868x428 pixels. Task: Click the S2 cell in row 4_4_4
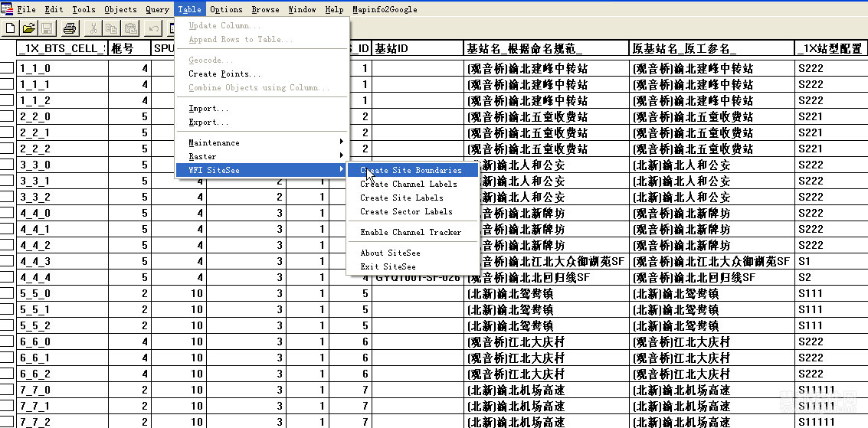pos(831,277)
